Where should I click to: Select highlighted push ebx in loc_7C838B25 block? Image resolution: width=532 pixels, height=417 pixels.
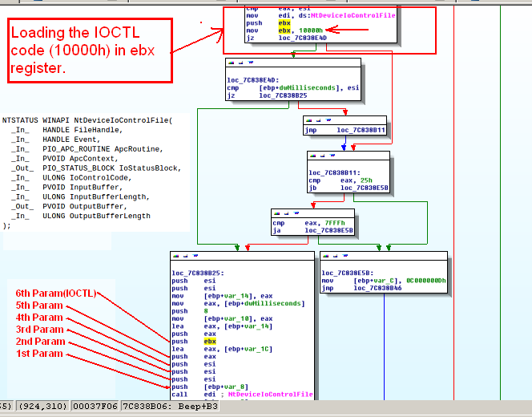(x=194, y=342)
